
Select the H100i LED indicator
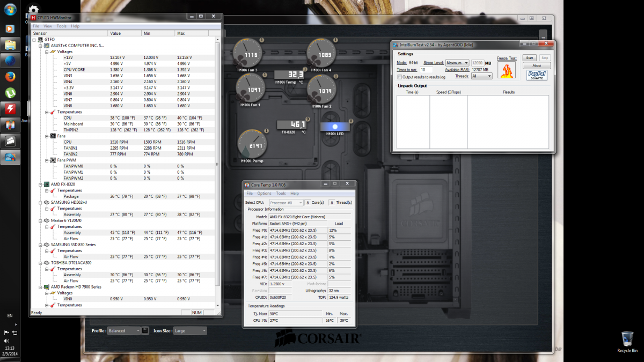point(335,128)
